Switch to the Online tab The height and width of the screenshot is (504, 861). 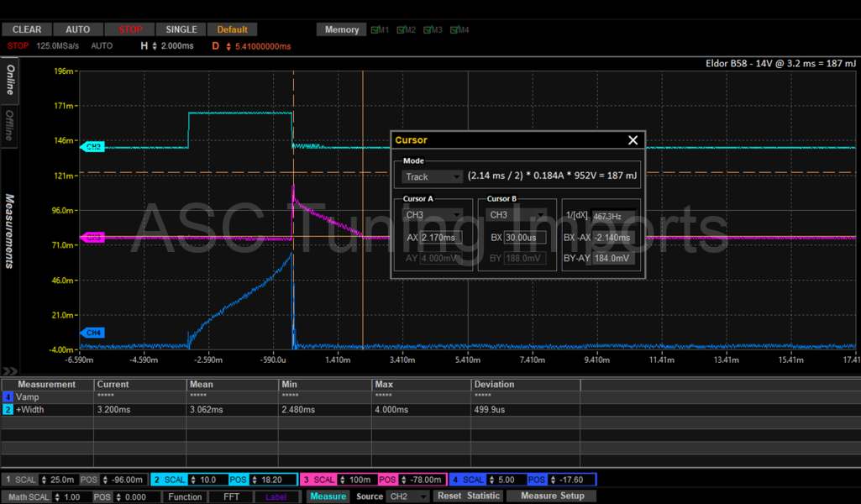[x=10, y=80]
